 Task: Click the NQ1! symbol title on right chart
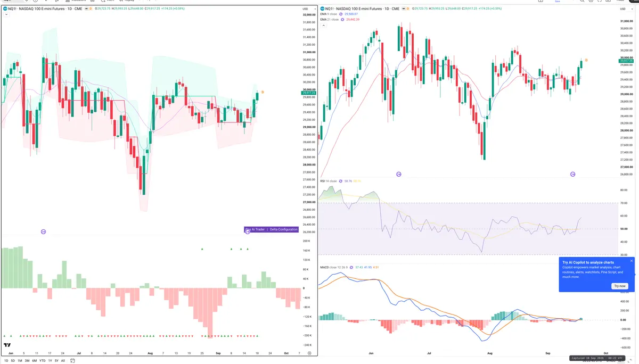(362, 9)
